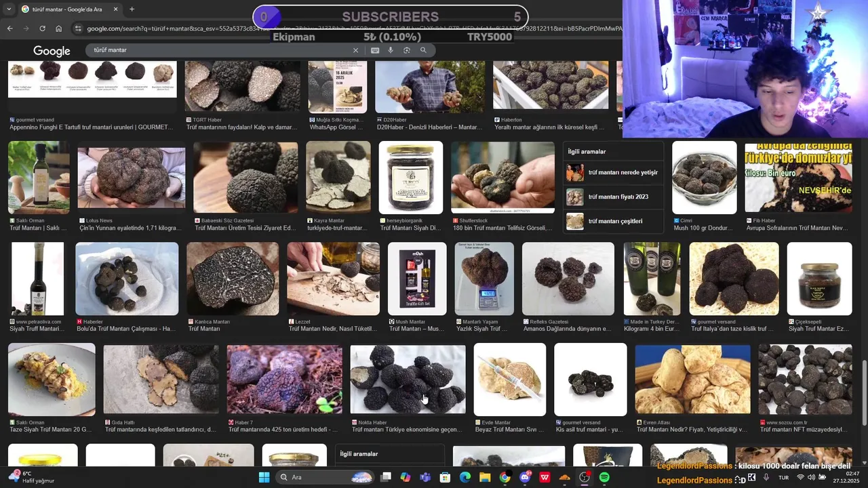Open the Cimri basket of truffles thumbnail
This screenshot has width=868, height=488.
pos(704,178)
